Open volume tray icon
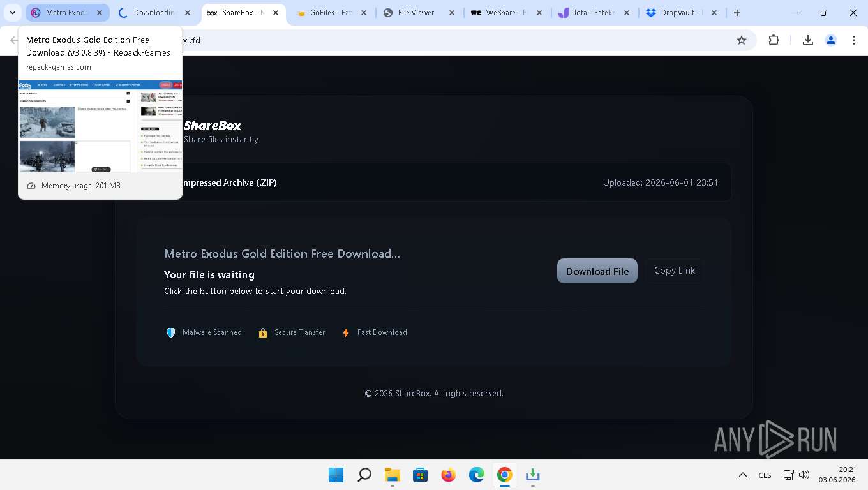Viewport: 868px width, 490px height. [x=804, y=475]
